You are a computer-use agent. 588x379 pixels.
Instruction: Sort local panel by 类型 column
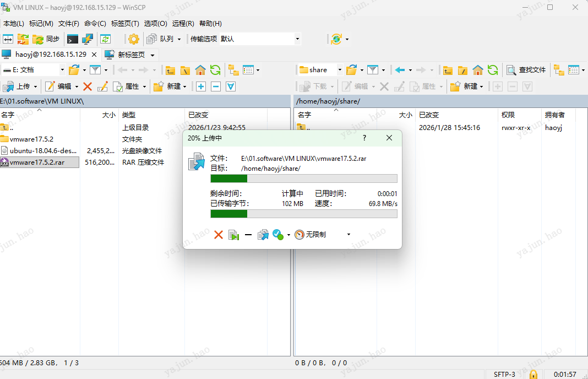coord(151,115)
